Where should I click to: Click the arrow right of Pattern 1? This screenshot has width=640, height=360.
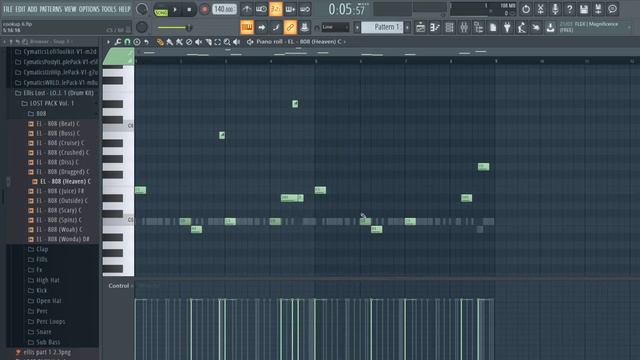tap(408, 27)
